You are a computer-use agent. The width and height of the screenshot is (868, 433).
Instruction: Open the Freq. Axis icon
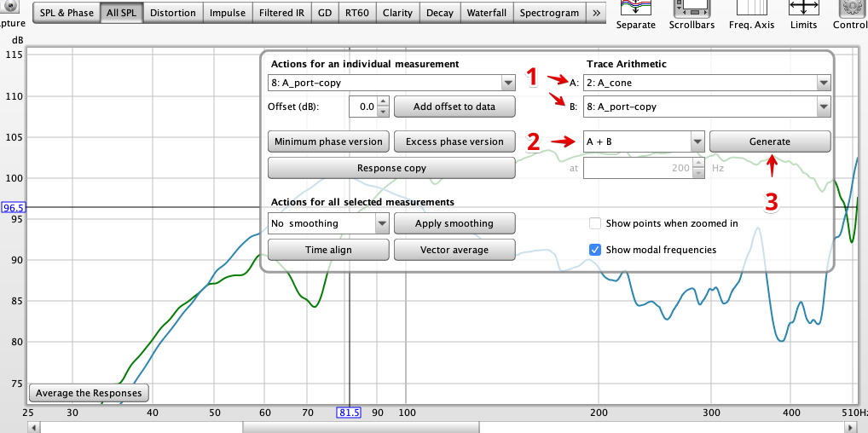pyautogui.click(x=752, y=7)
